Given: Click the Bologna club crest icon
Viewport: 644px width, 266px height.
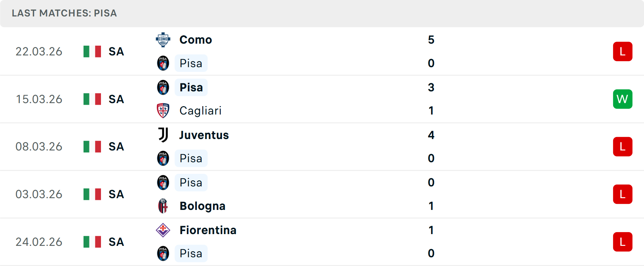Looking at the screenshot, I should [x=163, y=206].
